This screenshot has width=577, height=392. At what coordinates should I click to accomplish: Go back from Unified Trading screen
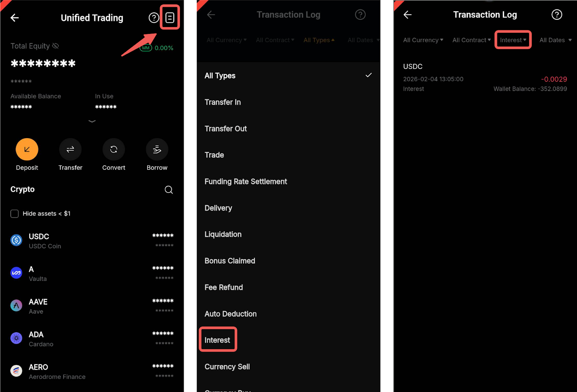pos(15,18)
